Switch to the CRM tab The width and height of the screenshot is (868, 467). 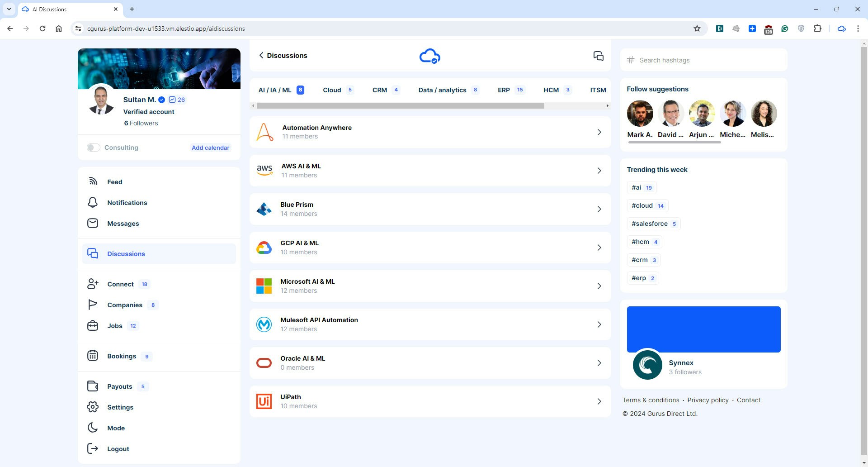[x=386, y=90]
